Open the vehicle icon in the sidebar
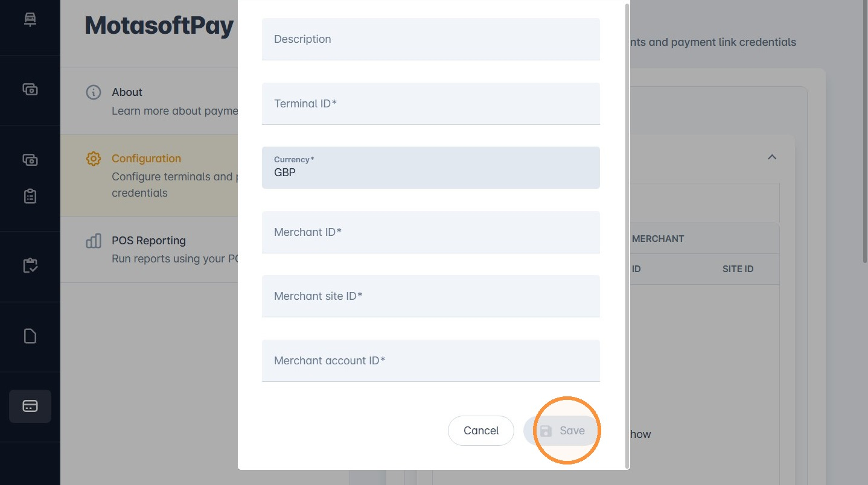868x485 pixels. (x=30, y=19)
